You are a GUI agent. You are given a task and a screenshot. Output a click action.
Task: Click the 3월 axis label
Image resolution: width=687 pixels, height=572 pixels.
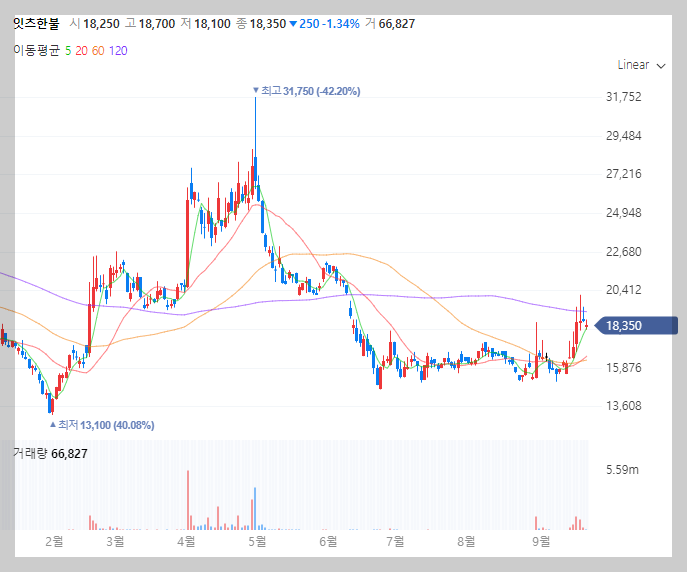coord(115,541)
